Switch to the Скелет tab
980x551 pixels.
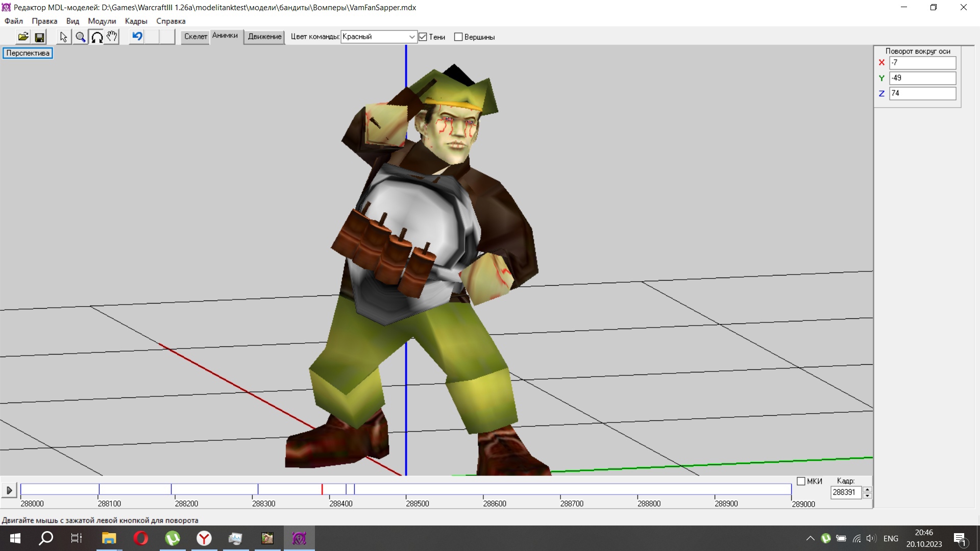195,36
